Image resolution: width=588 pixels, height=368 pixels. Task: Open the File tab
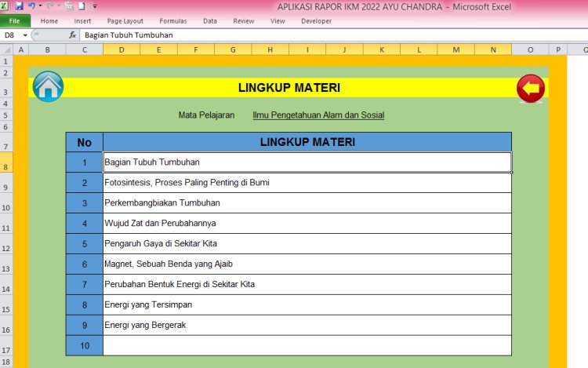(15, 21)
